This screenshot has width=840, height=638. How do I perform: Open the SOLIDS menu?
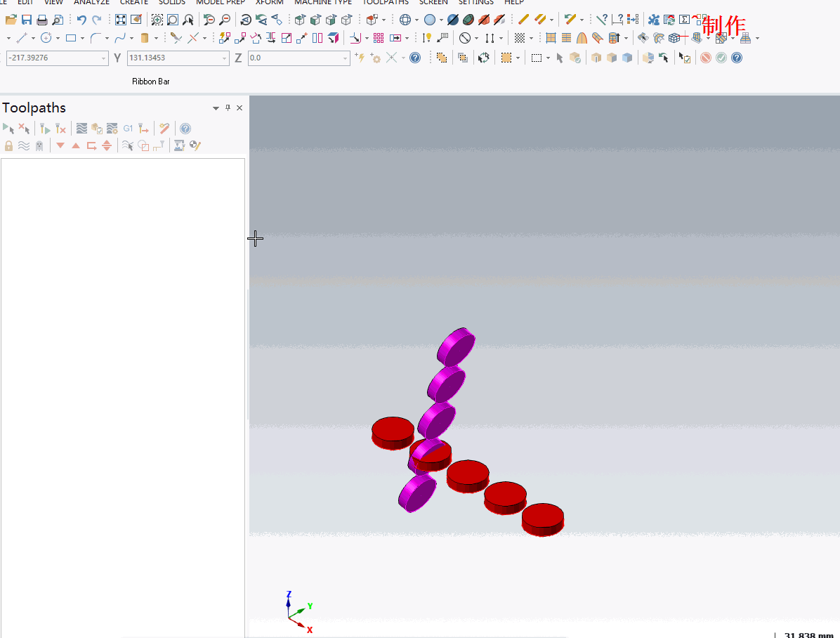tap(172, 2)
